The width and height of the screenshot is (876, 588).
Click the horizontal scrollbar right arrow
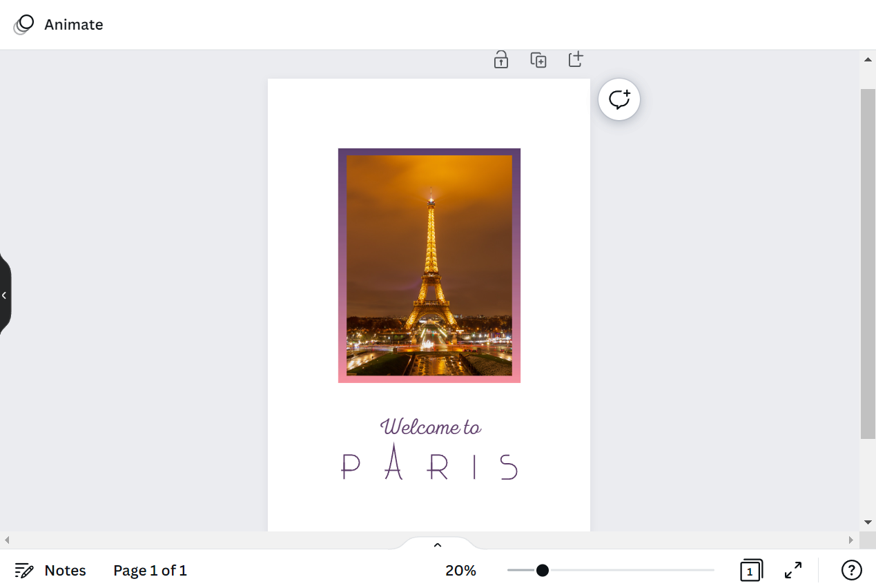[x=851, y=540]
